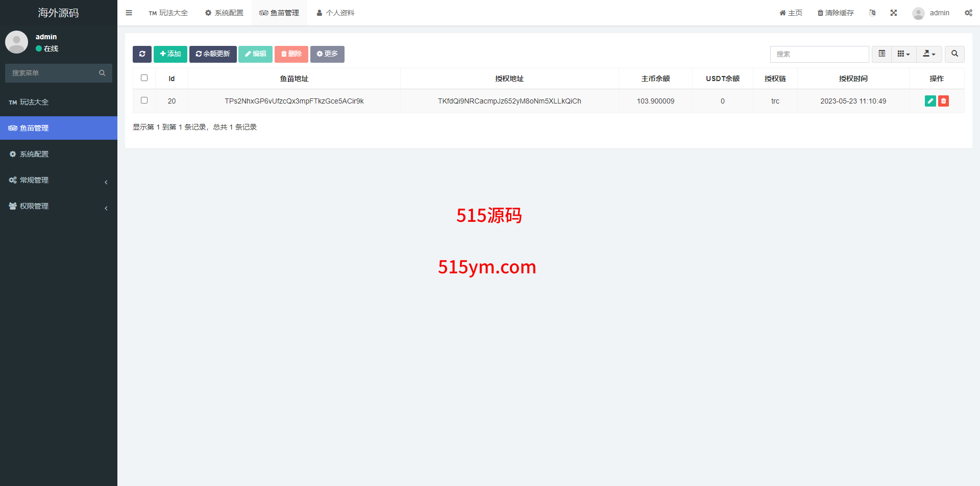Click the green edit icon in row 20
The height and width of the screenshot is (486, 980).
930,101
